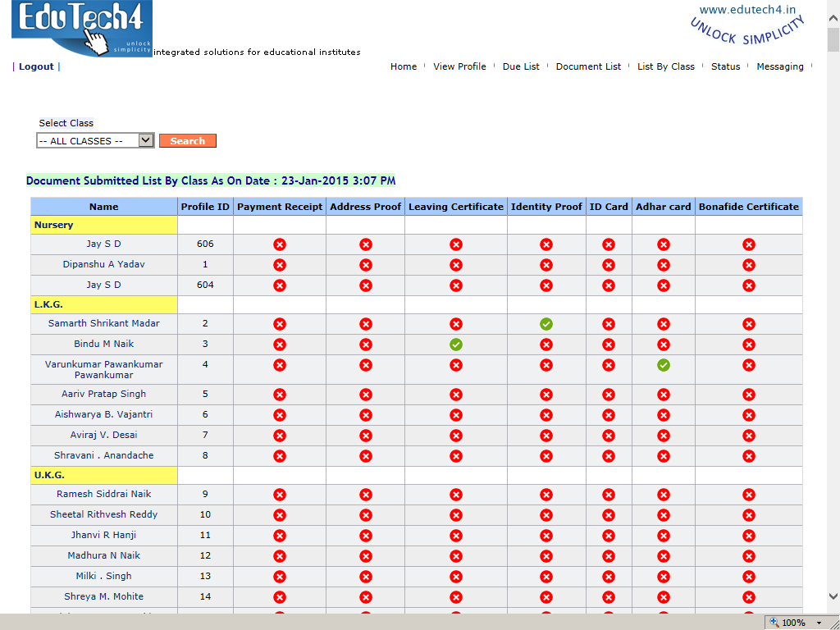Click Payment Receipt red cross for profile 606
Image resolution: width=840 pixels, height=630 pixels.
(x=280, y=244)
